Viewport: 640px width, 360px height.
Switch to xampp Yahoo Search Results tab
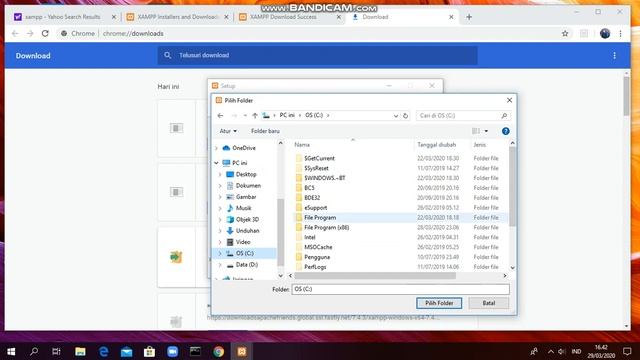pos(64,17)
